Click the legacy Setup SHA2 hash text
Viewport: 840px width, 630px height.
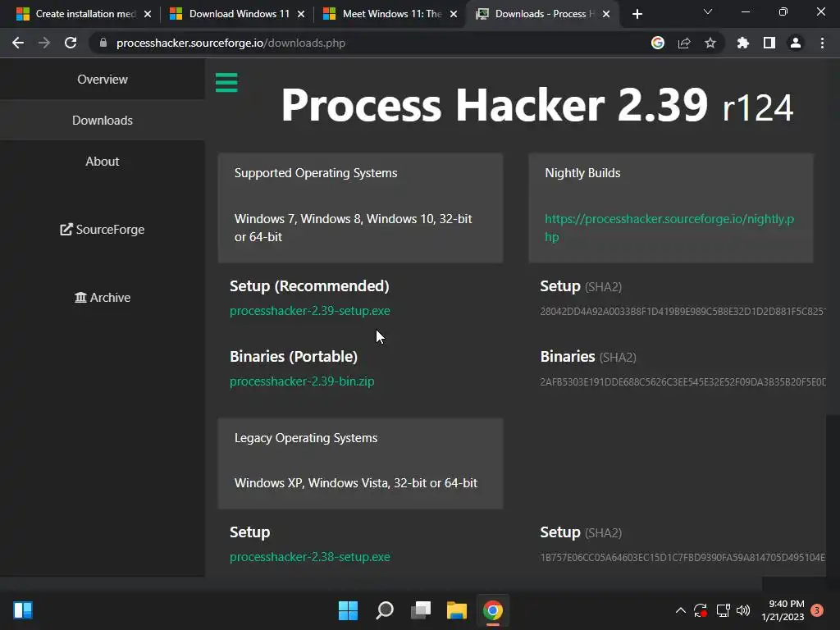click(x=682, y=558)
